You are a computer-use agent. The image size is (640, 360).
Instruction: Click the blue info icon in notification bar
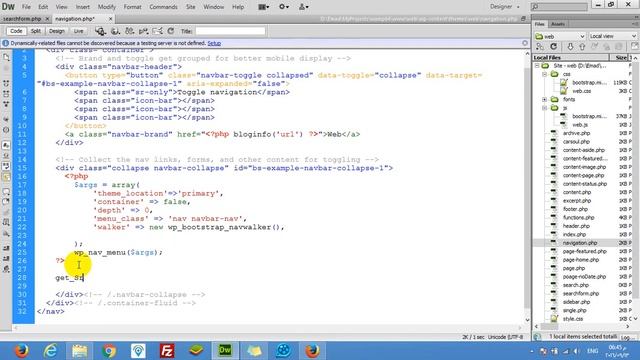(5, 43)
